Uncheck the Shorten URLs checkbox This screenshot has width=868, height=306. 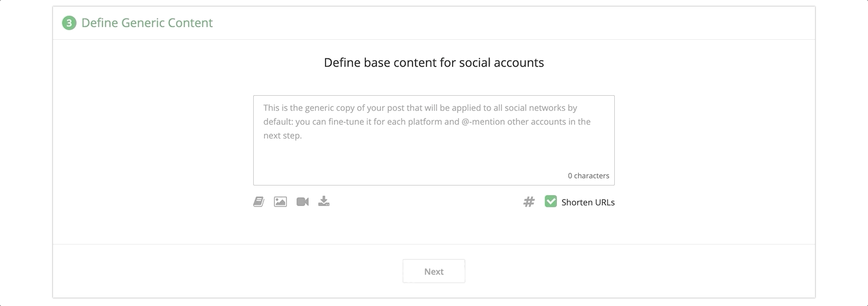click(550, 202)
